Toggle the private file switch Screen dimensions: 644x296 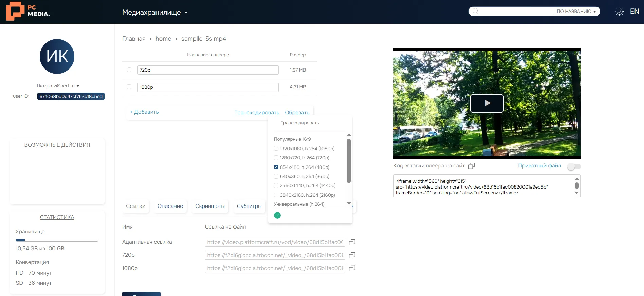574,166
